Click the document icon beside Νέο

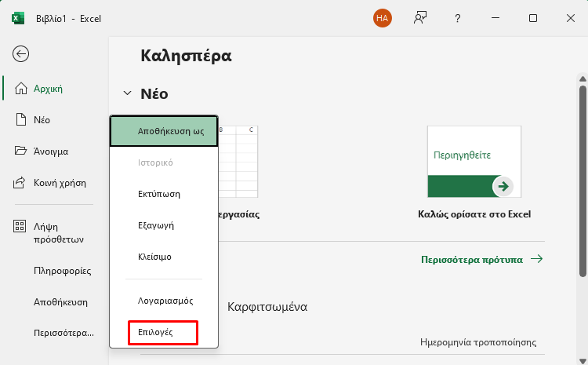20,120
